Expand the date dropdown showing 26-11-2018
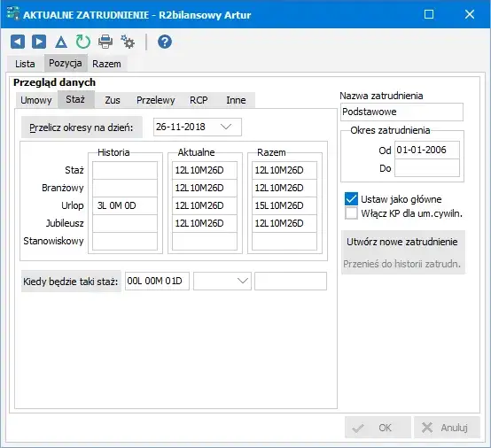This screenshot has width=491, height=448. 226,127
